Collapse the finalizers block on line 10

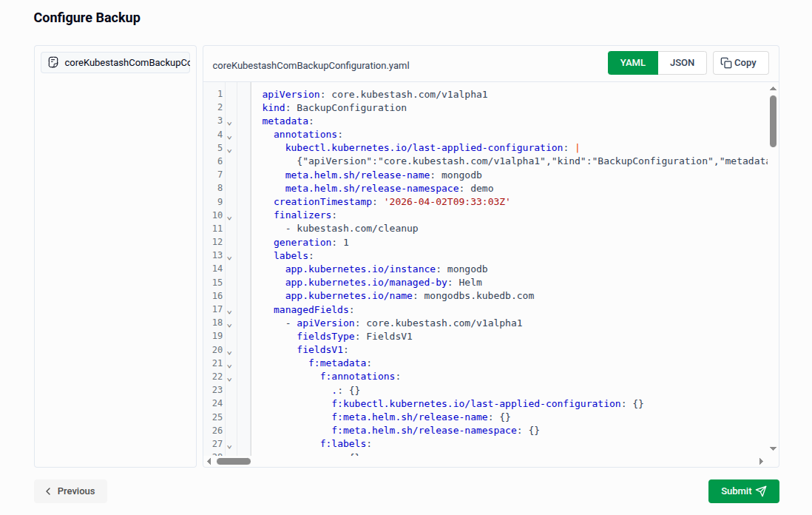click(229, 216)
